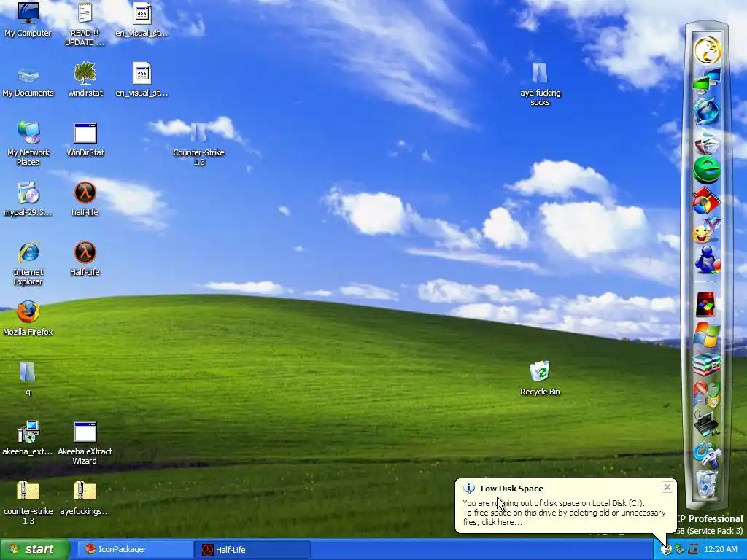Select the WinDirStat window-style icon
This screenshot has width=747, height=560.
pos(85,139)
